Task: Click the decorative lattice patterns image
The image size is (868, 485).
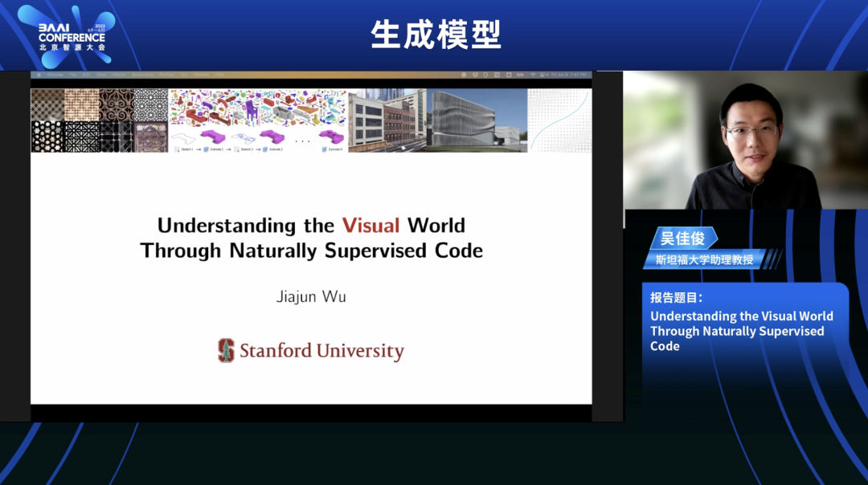Action: (99, 120)
